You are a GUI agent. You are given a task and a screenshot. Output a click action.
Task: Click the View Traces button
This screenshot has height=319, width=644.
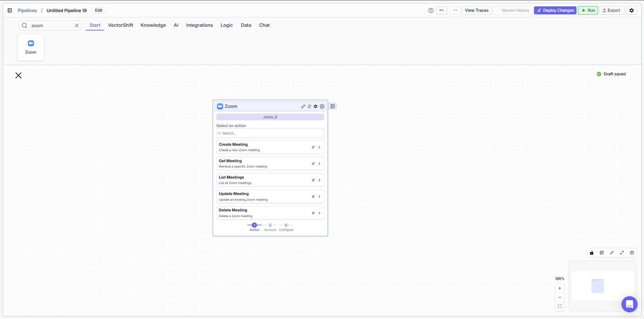(477, 10)
